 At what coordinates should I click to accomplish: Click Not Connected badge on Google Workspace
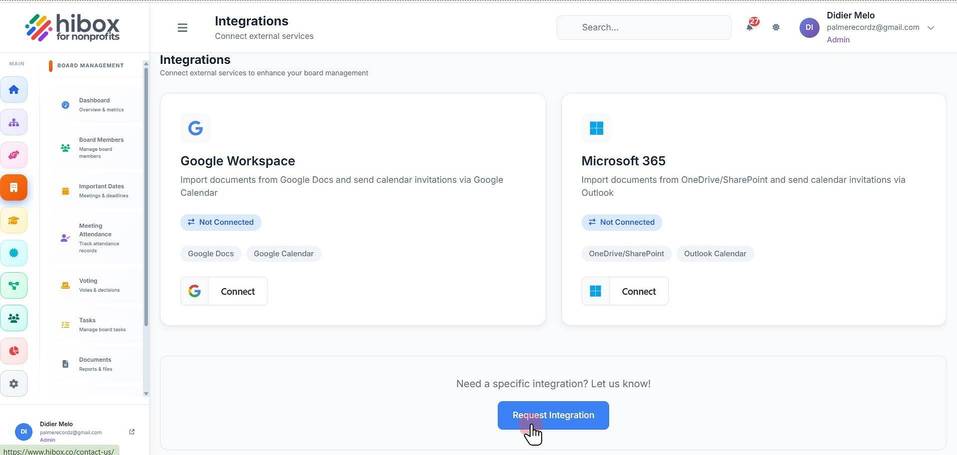tap(220, 222)
